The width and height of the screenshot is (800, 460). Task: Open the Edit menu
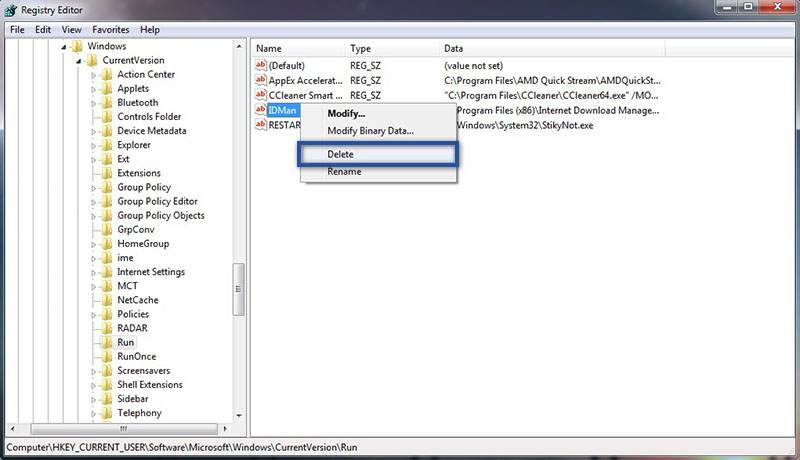coord(43,30)
